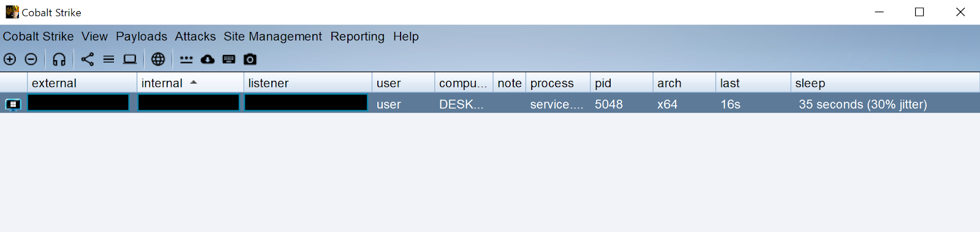
Task: Open the Attacks menu
Action: 195,37
